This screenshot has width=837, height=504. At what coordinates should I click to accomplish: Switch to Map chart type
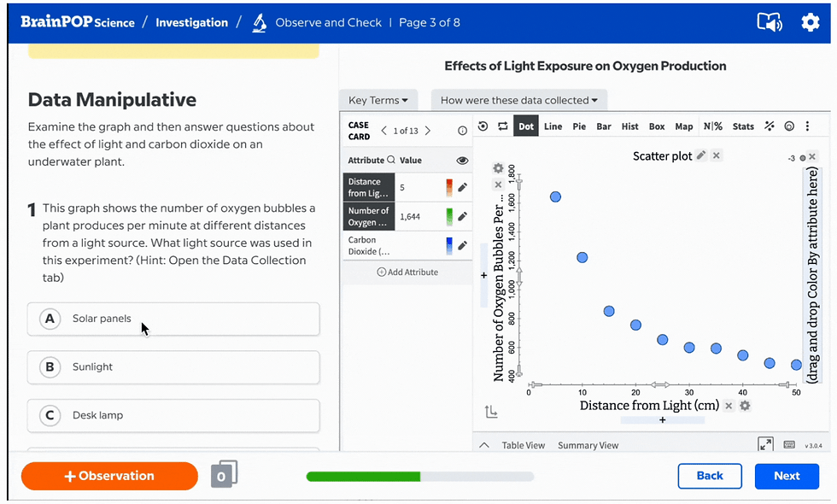coord(684,126)
